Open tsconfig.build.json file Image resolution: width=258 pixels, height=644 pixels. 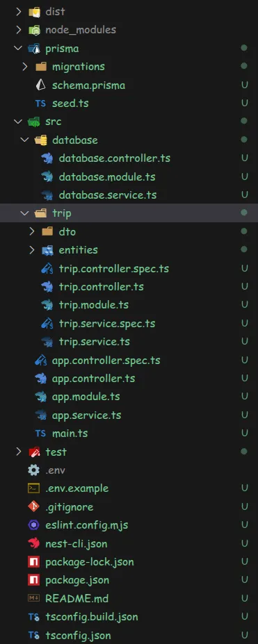point(92,616)
